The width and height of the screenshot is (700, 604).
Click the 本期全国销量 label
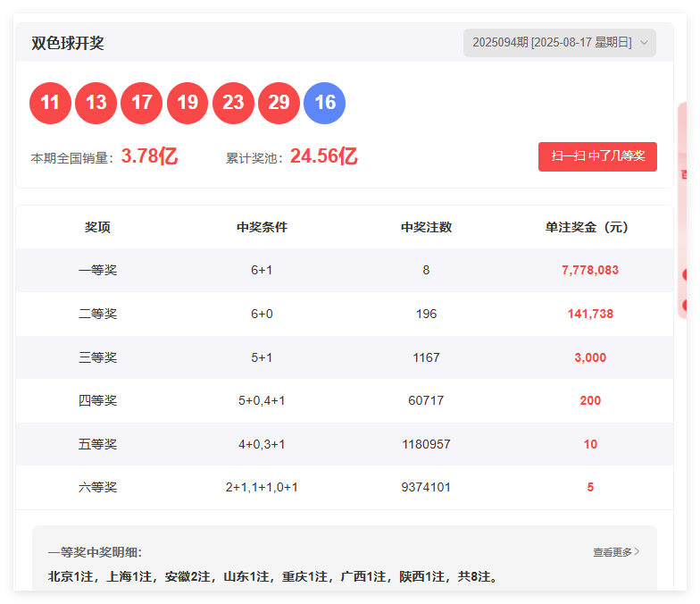(72, 157)
